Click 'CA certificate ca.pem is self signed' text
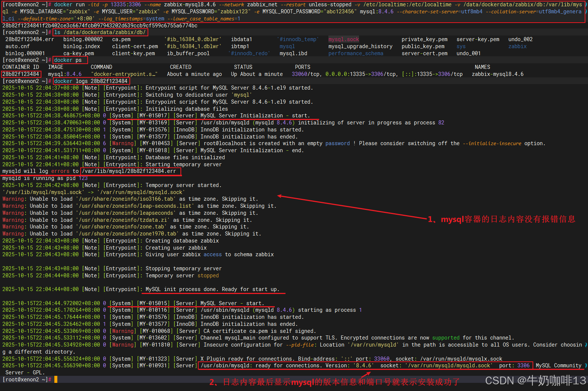Image resolution: width=588 pixels, height=391 pixels. (258, 331)
